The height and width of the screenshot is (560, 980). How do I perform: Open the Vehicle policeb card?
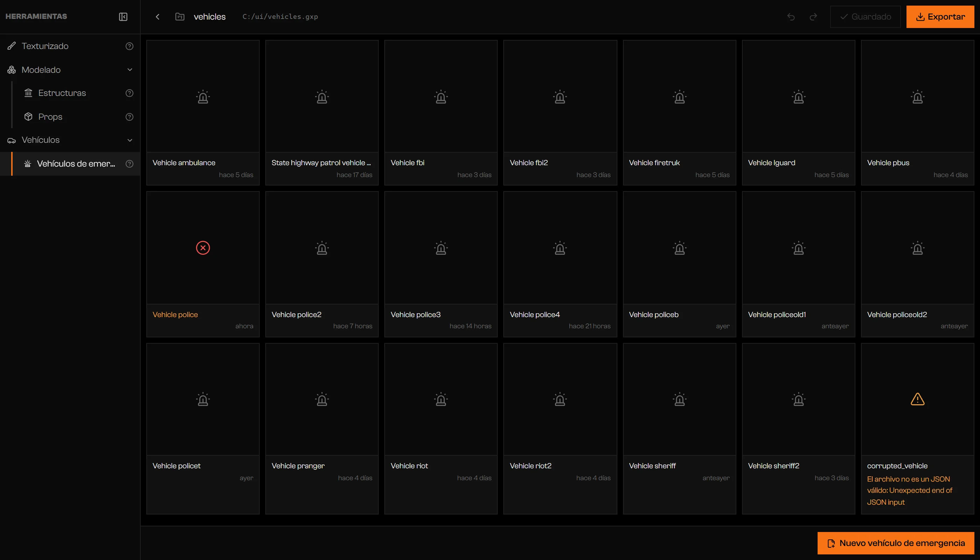click(x=680, y=264)
